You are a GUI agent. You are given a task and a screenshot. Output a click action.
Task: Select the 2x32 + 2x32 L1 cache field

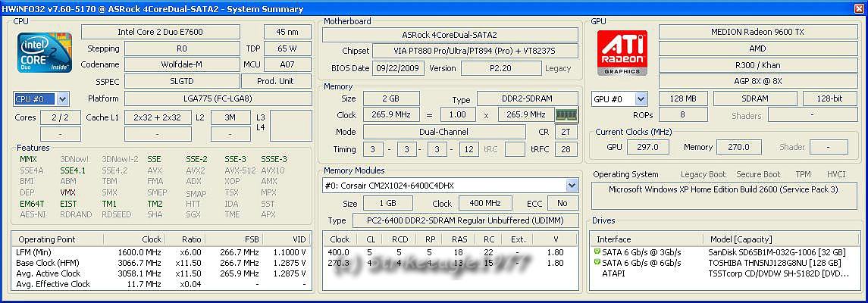(x=157, y=117)
